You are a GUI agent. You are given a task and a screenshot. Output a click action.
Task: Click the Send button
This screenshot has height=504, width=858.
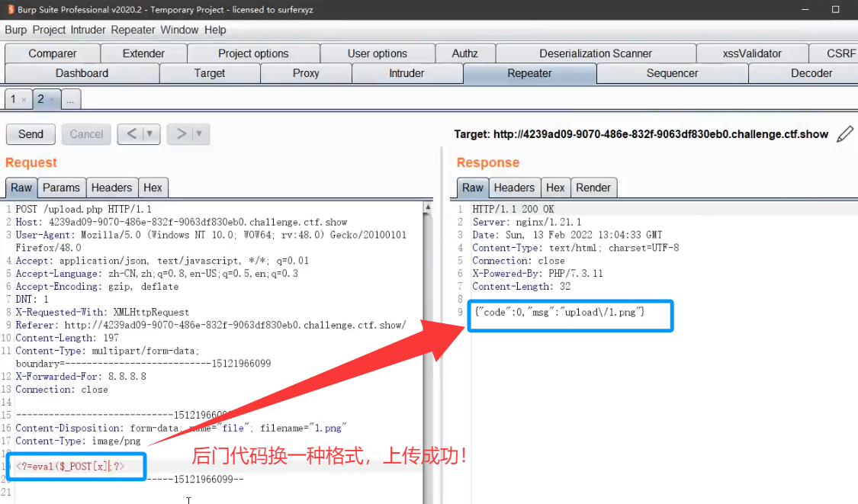[31, 134]
